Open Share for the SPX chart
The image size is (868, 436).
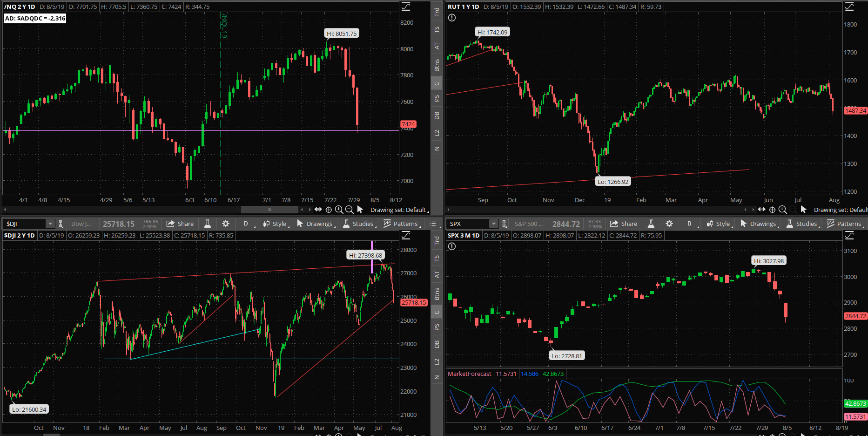624,224
